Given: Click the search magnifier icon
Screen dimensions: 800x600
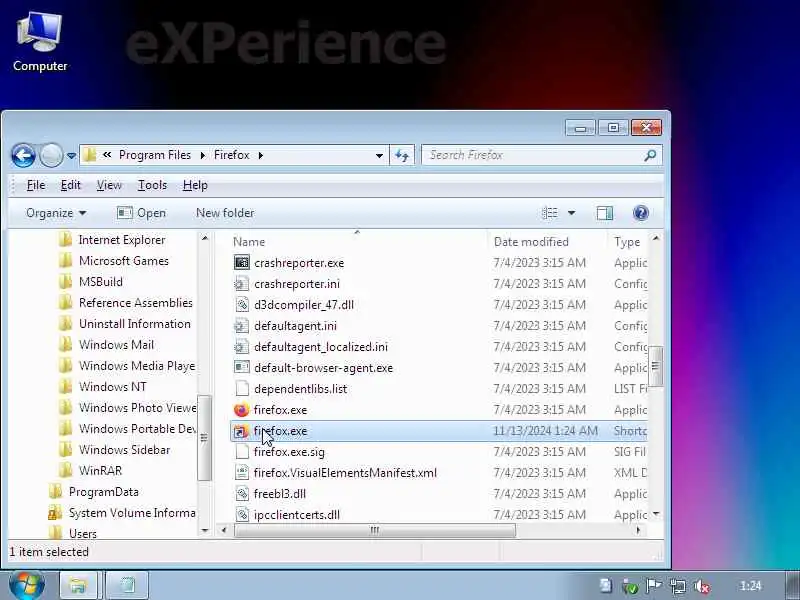Looking at the screenshot, I should coord(650,155).
